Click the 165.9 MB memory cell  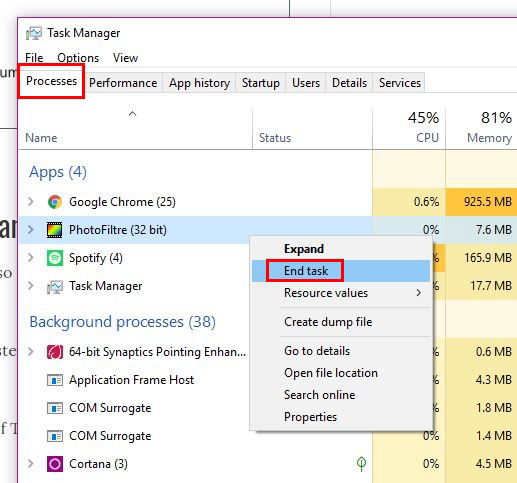click(x=481, y=258)
